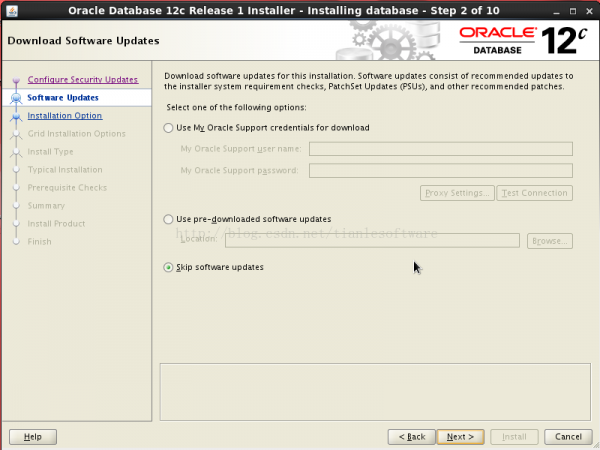Click Software Updates step marker icon
600x450 pixels.
16,98
